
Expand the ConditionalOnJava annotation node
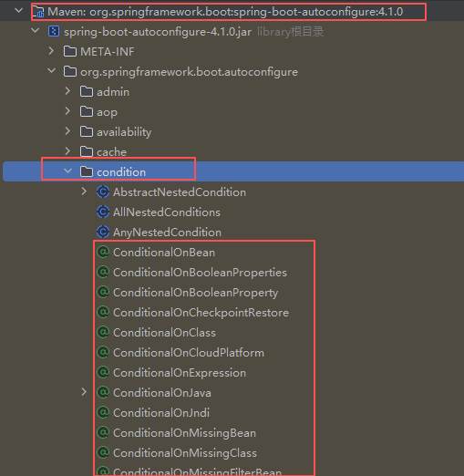[x=84, y=392]
